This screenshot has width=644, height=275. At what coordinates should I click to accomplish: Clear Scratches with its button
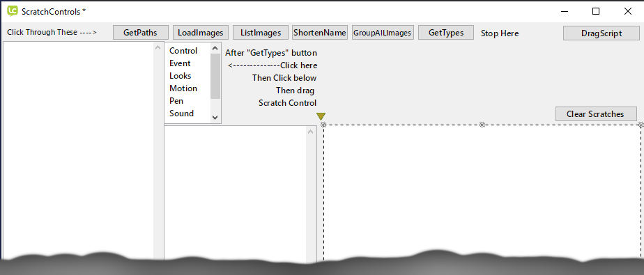(595, 114)
